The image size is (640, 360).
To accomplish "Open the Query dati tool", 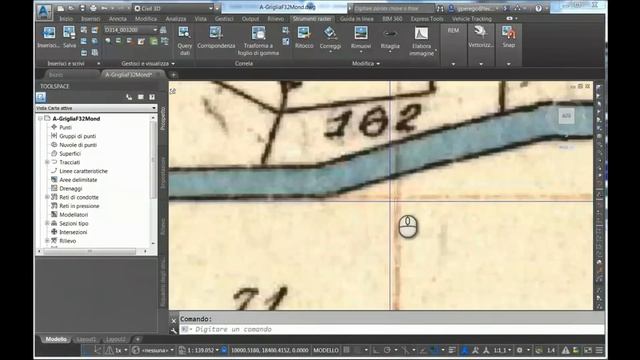I will click(184, 41).
